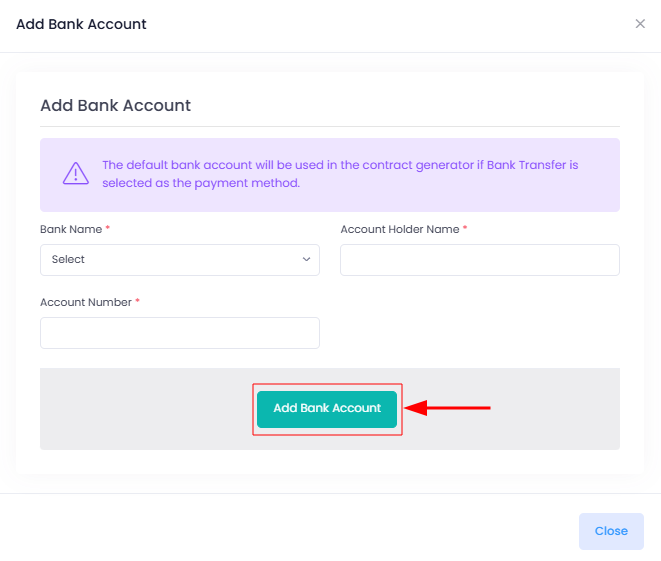Click the Select placeholder text

[68, 259]
